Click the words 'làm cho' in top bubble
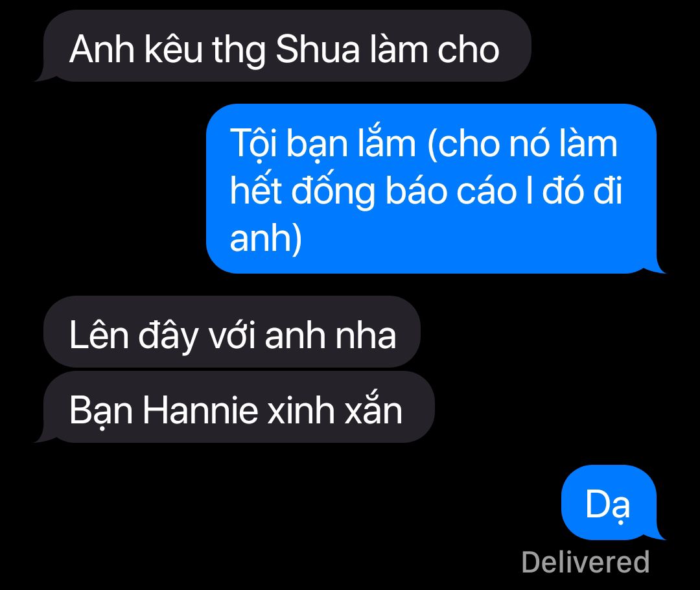 [x=434, y=49]
